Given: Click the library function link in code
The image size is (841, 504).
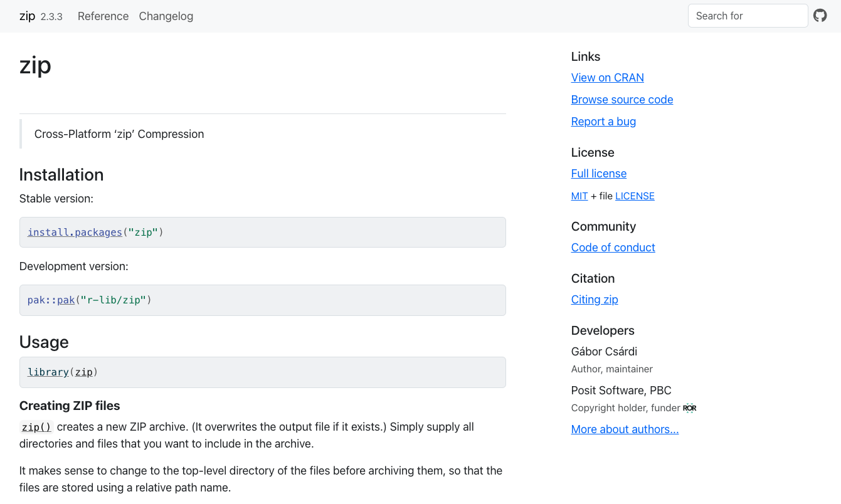Looking at the screenshot, I should (x=48, y=372).
